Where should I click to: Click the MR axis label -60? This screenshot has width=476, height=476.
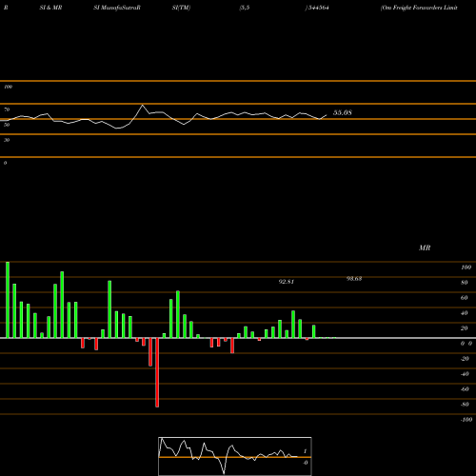point(465,389)
